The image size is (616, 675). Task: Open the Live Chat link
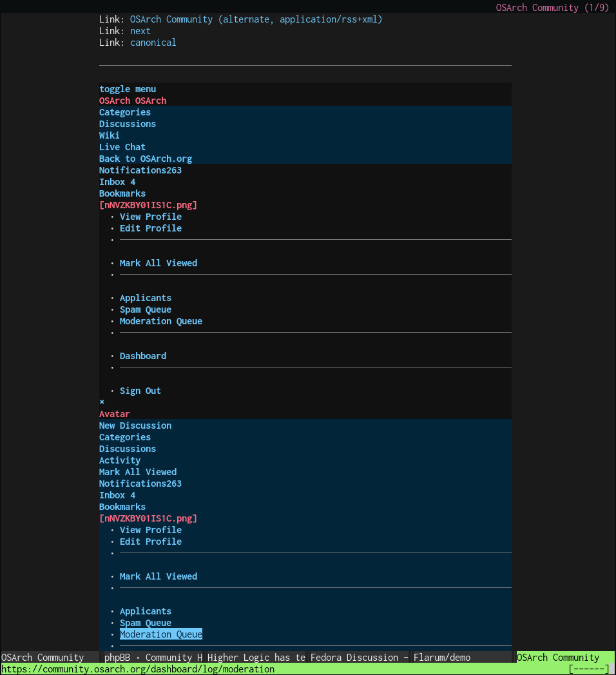[122, 147]
